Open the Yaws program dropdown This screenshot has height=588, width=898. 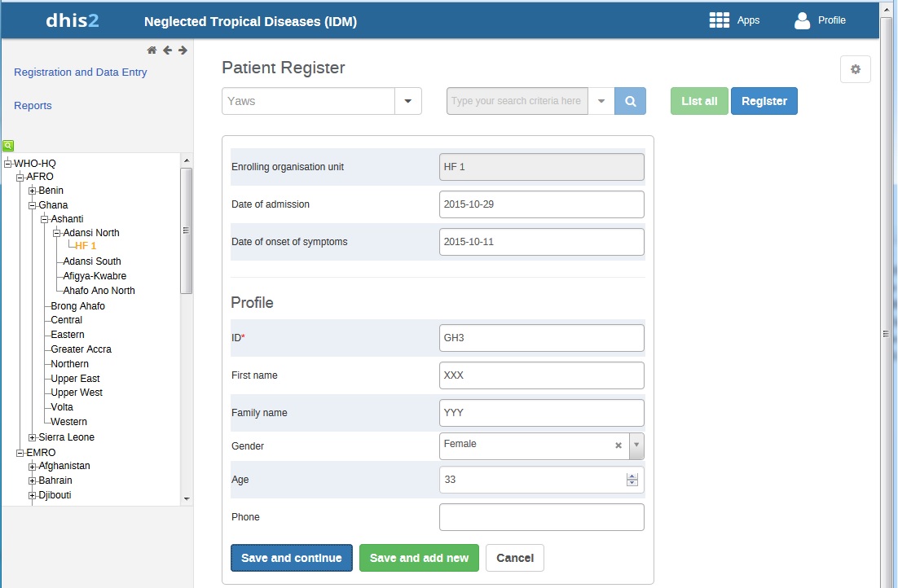point(407,101)
